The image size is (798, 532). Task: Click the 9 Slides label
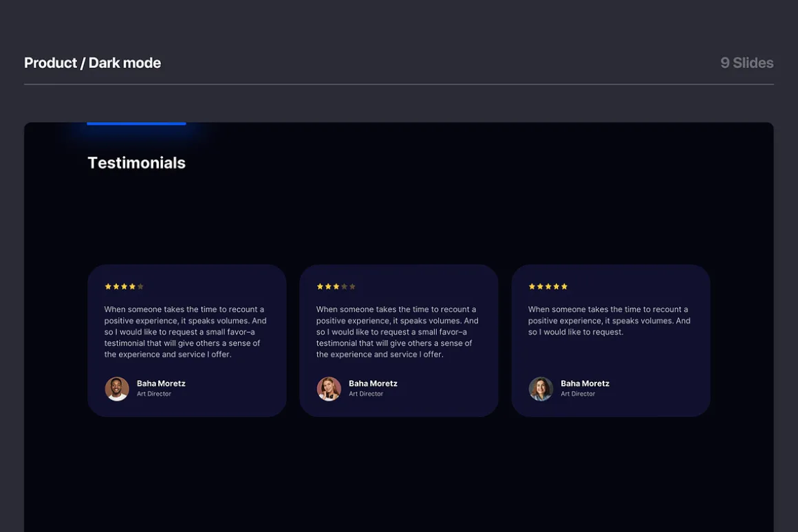tap(746, 63)
